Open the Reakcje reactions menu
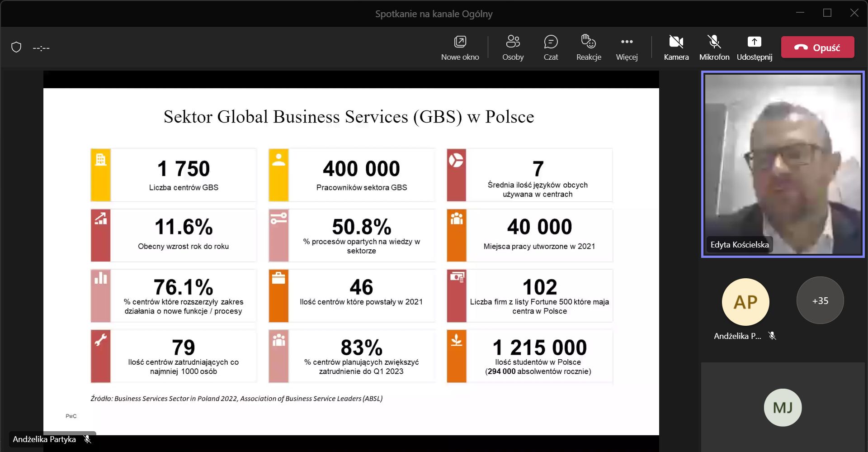Image resolution: width=868 pixels, height=452 pixels. [589, 48]
